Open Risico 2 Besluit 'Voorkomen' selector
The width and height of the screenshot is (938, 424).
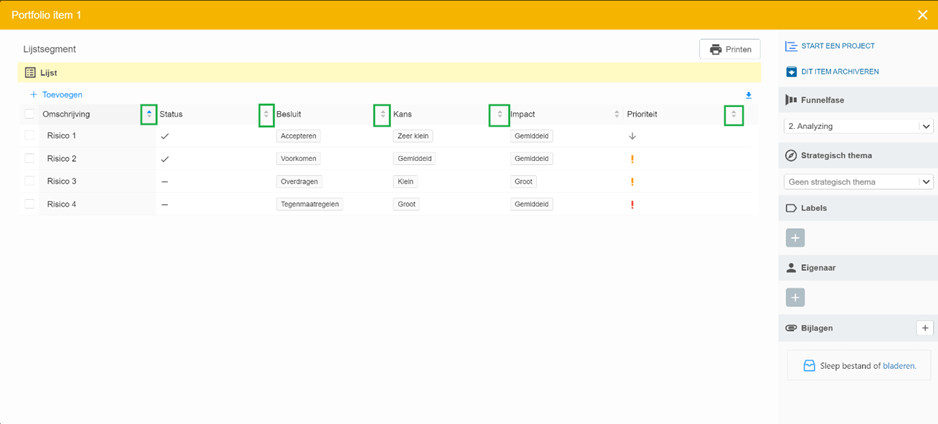(x=299, y=159)
